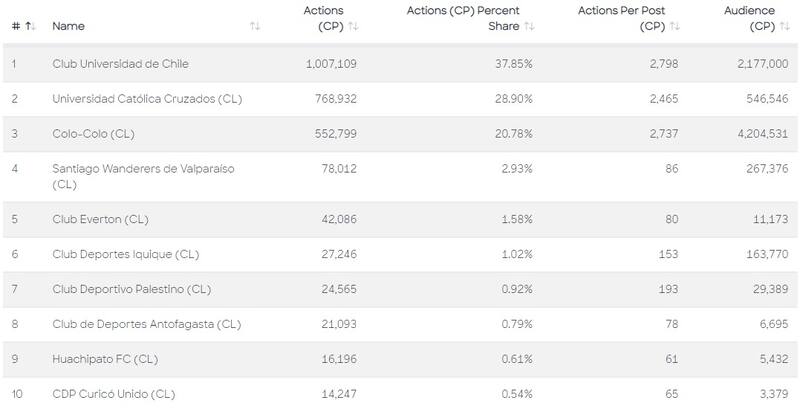This screenshot has height=409, width=800.
Task: Open Club Universidad de Chile entry
Action: click(x=120, y=64)
